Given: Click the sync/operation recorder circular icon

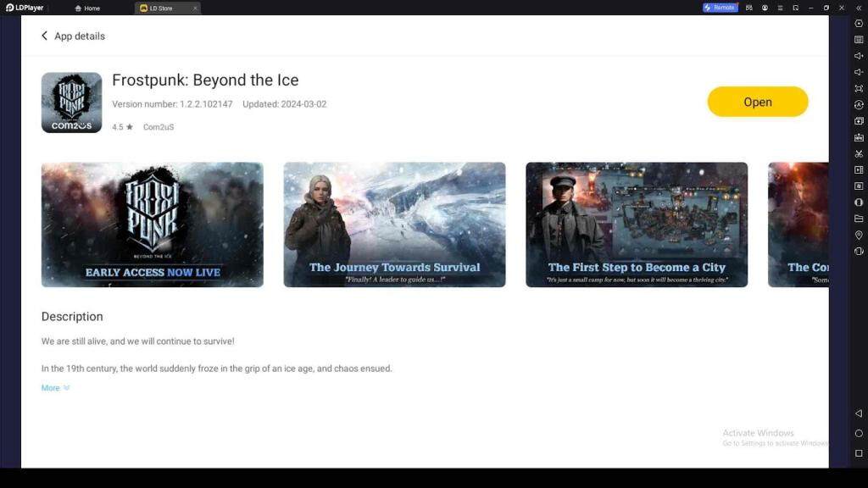Looking at the screenshot, I should click(x=859, y=104).
